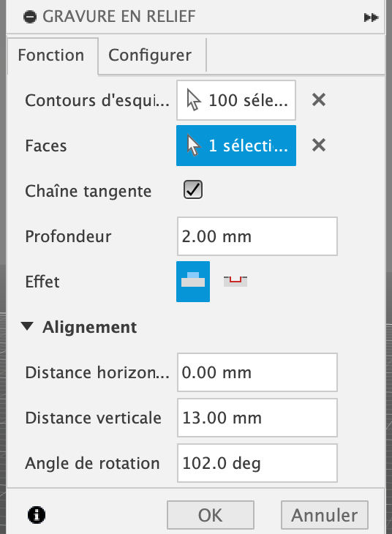
Task: Activate the Faces selection box
Action: 236,146
